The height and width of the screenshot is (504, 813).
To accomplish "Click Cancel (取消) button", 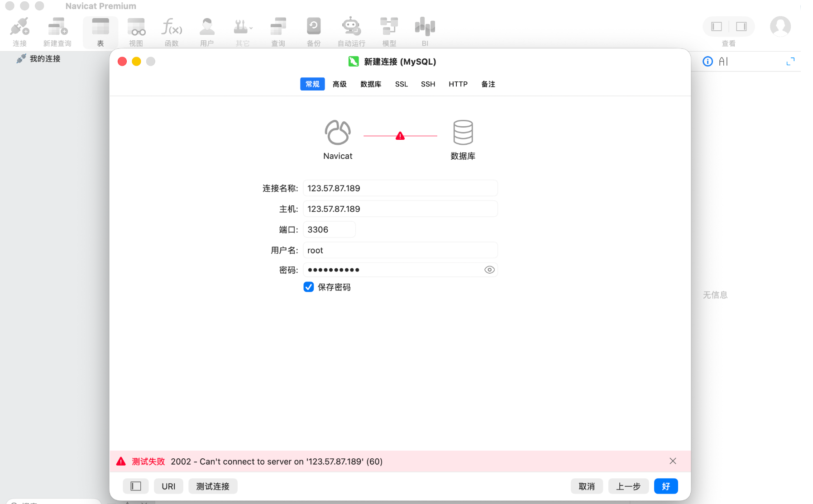I will point(587,486).
